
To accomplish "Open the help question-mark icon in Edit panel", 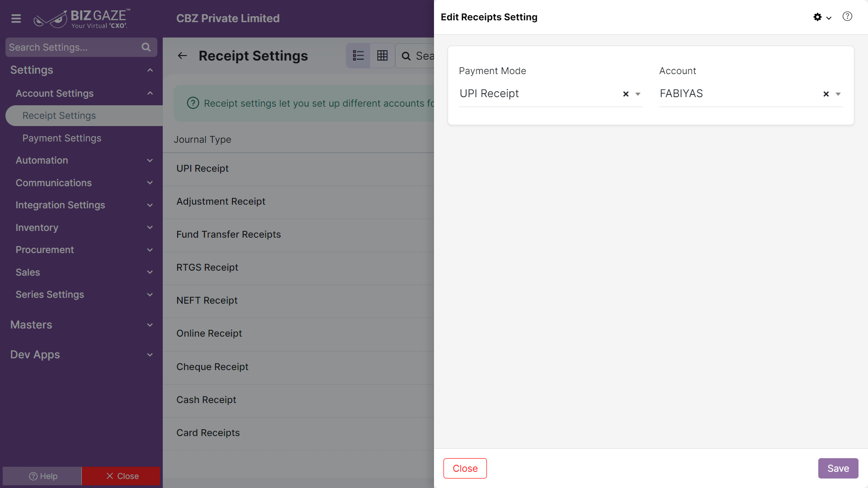I will click(847, 17).
